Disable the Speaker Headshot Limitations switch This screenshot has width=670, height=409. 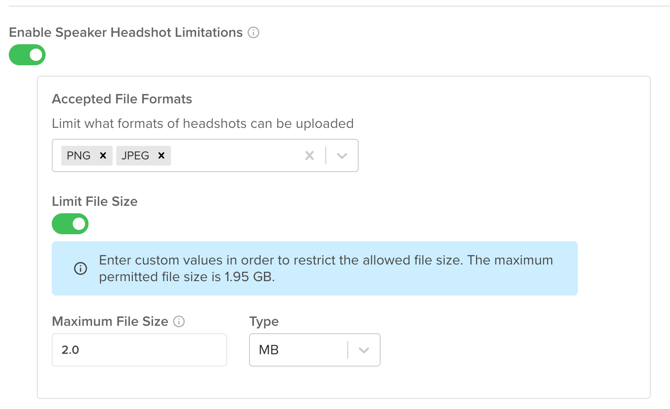click(27, 55)
